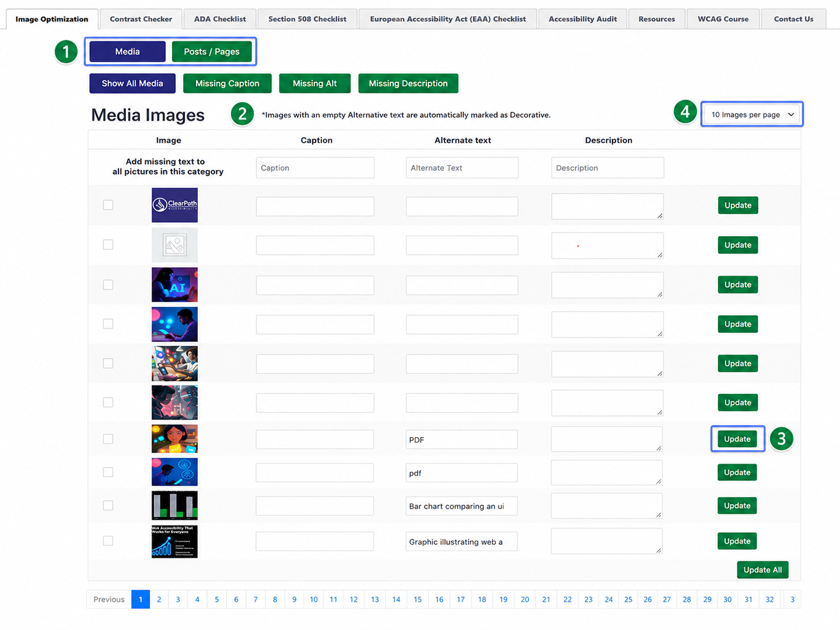Tick the checkbox for the AI image row

pyautogui.click(x=108, y=284)
